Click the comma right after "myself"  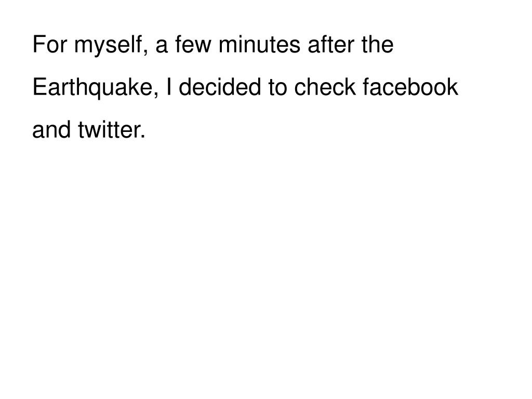[145, 51]
